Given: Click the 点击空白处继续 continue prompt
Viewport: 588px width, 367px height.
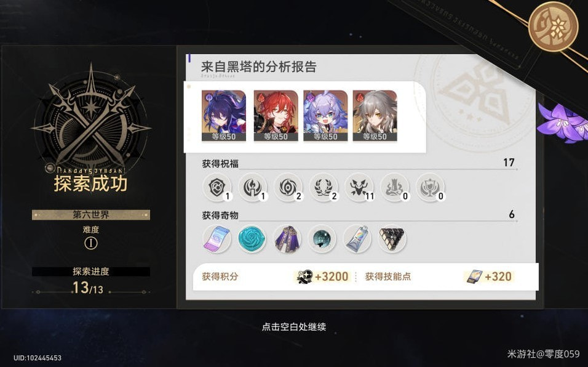Looking at the screenshot, I should 293,327.
